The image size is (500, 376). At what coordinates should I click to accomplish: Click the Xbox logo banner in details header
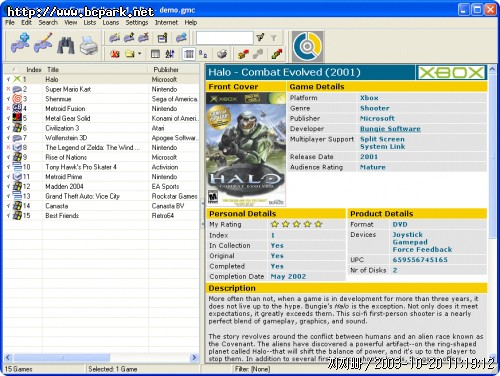click(451, 72)
